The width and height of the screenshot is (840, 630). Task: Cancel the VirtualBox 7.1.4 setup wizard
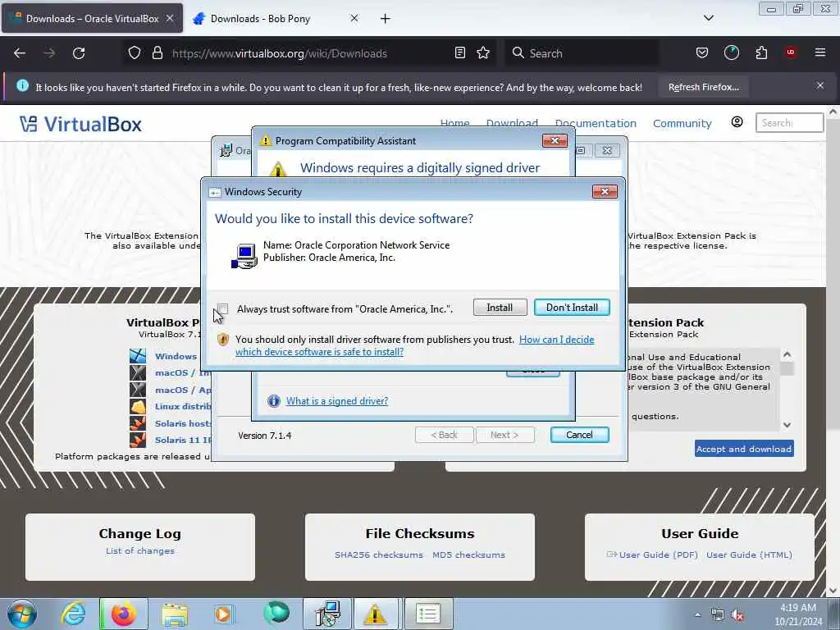tap(579, 435)
